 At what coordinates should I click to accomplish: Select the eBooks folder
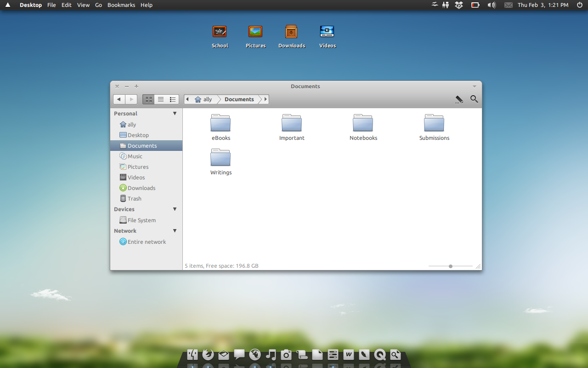[x=220, y=127]
